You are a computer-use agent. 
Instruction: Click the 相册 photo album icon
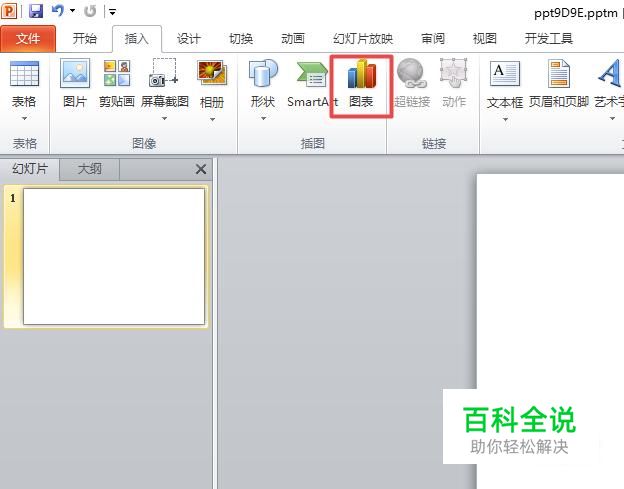[212, 74]
